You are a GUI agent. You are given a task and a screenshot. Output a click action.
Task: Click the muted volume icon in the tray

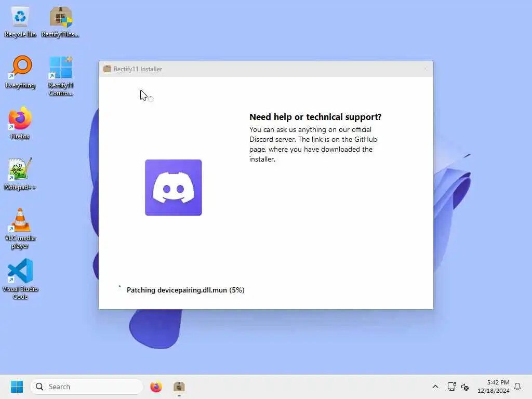pos(465,387)
